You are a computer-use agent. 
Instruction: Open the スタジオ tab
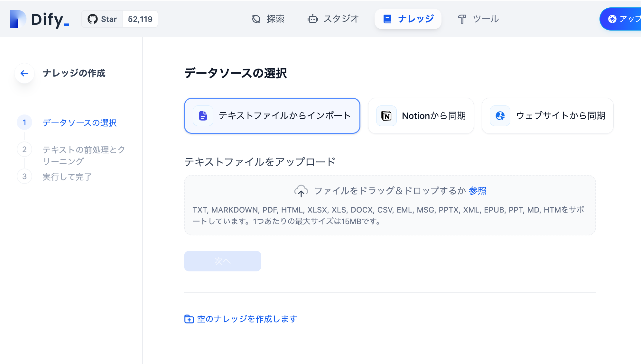pyautogui.click(x=333, y=19)
